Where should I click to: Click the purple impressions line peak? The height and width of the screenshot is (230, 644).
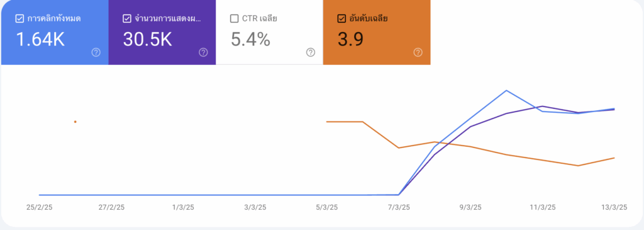543,106
